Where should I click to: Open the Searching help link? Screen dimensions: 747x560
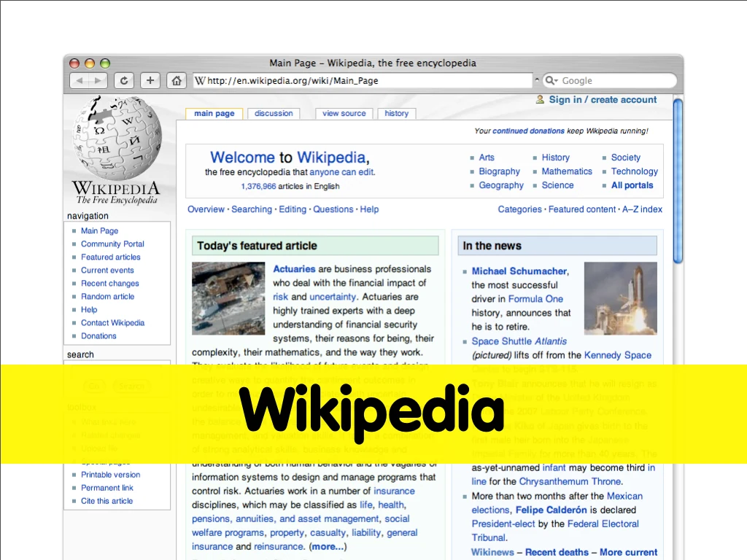click(252, 209)
